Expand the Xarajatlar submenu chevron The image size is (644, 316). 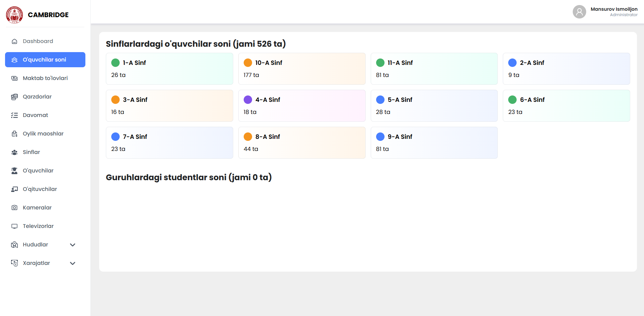tap(73, 263)
